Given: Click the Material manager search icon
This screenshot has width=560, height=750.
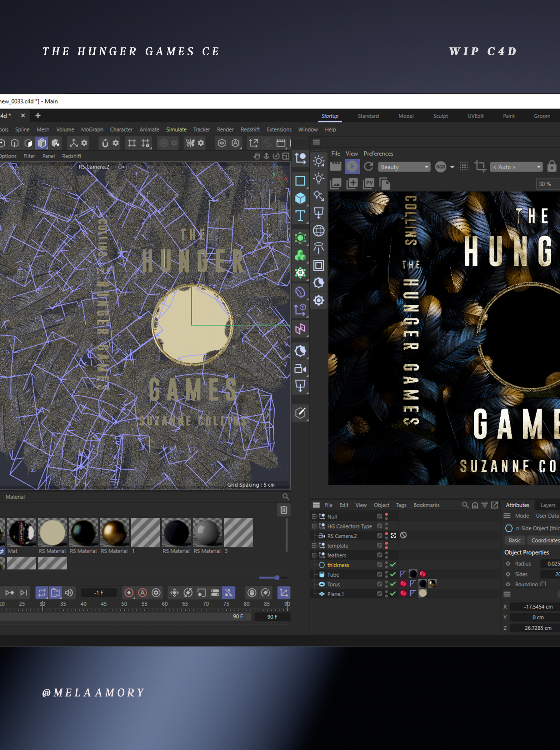Looking at the screenshot, I should (x=286, y=497).
